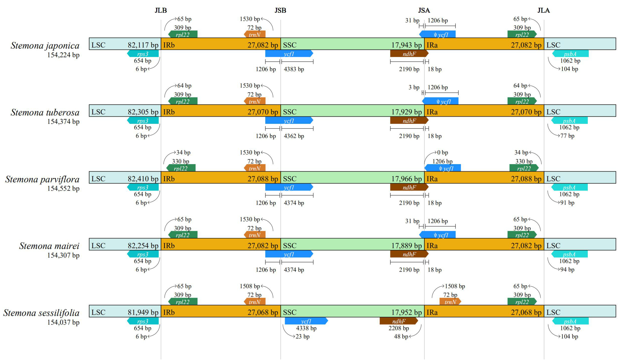Click IRa trnN gene arrow in sessilifolia row
Image resolution: width=623 pixels, height=364 pixels.
450,302
